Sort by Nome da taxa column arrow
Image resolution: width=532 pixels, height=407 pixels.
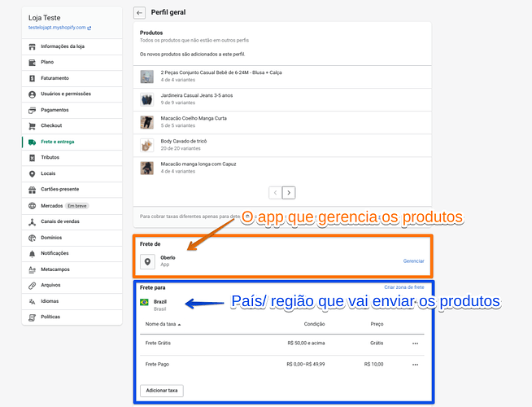coord(179,325)
